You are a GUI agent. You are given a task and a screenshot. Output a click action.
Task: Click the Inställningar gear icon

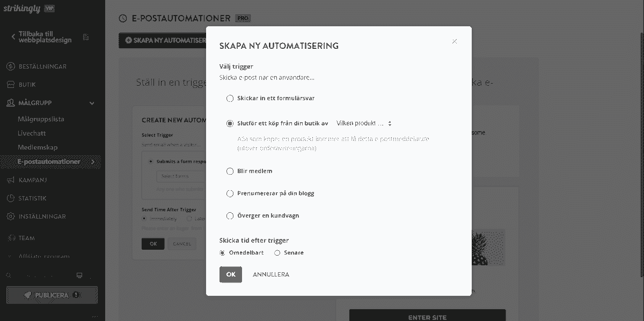(x=10, y=217)
